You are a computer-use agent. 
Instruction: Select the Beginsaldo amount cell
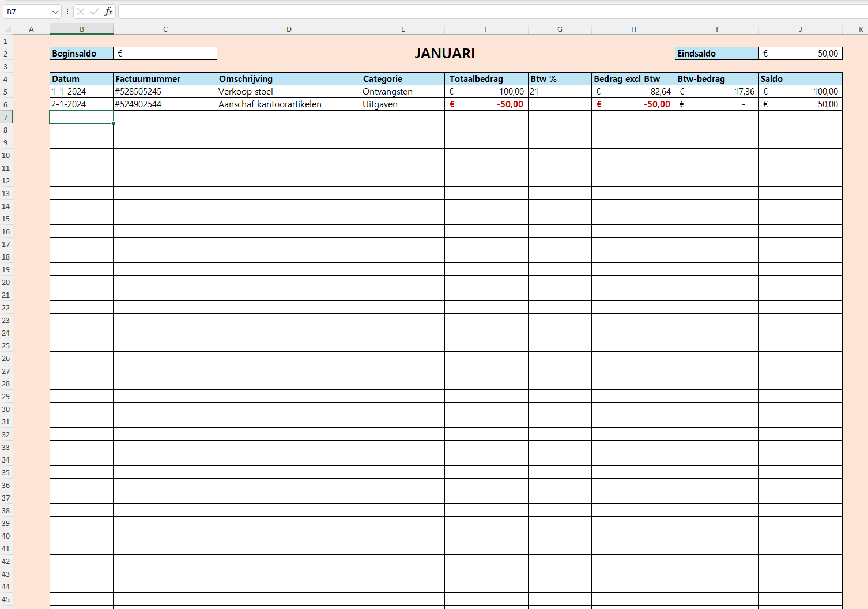pos(165,54)
